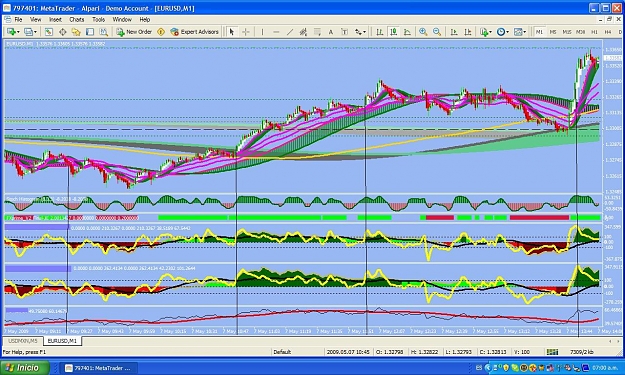Open the New Chart dropdown
Viewport: 625px width, 375px height.
[13, 32]
